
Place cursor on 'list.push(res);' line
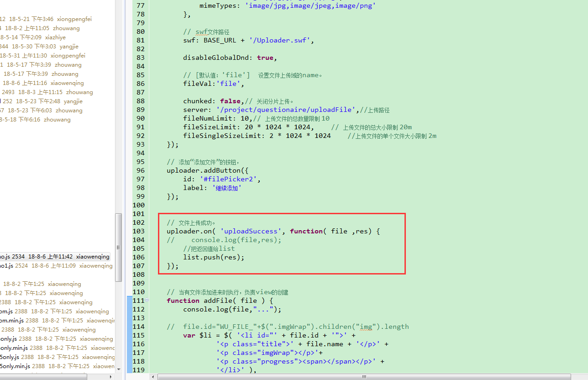pyautogui.click(x=214, y=257)
